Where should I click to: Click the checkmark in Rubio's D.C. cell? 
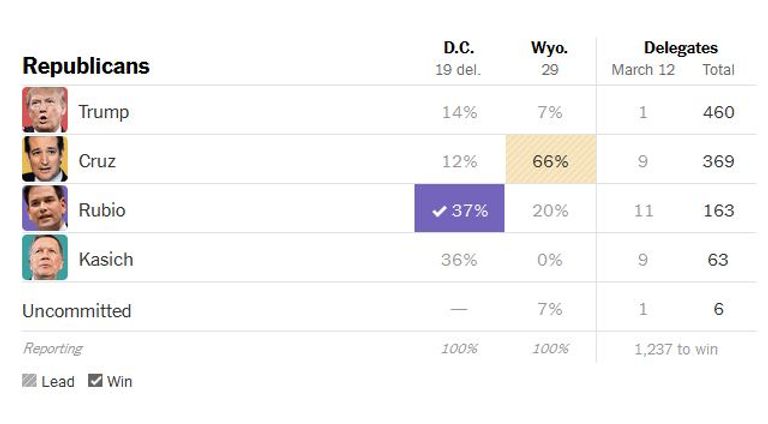point(438,211)
